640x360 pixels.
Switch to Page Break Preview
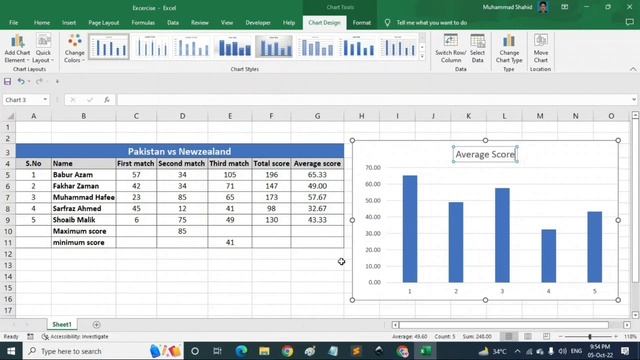[x=547, y=336]
